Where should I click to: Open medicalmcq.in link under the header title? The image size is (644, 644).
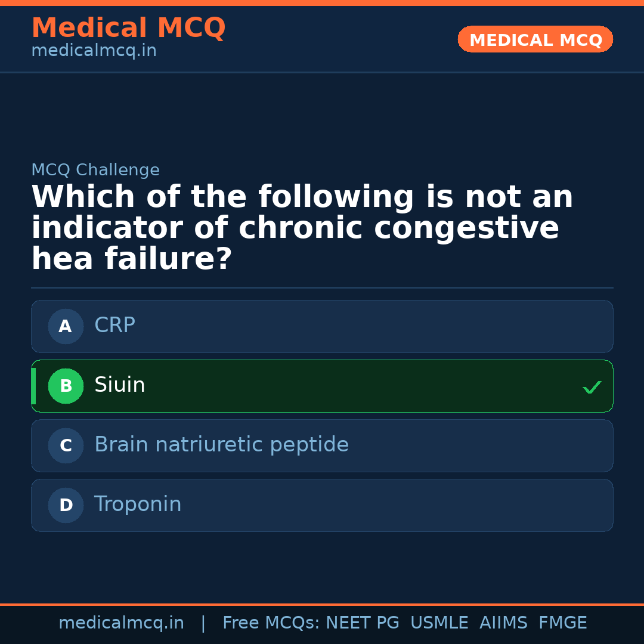tap(94, 51)
